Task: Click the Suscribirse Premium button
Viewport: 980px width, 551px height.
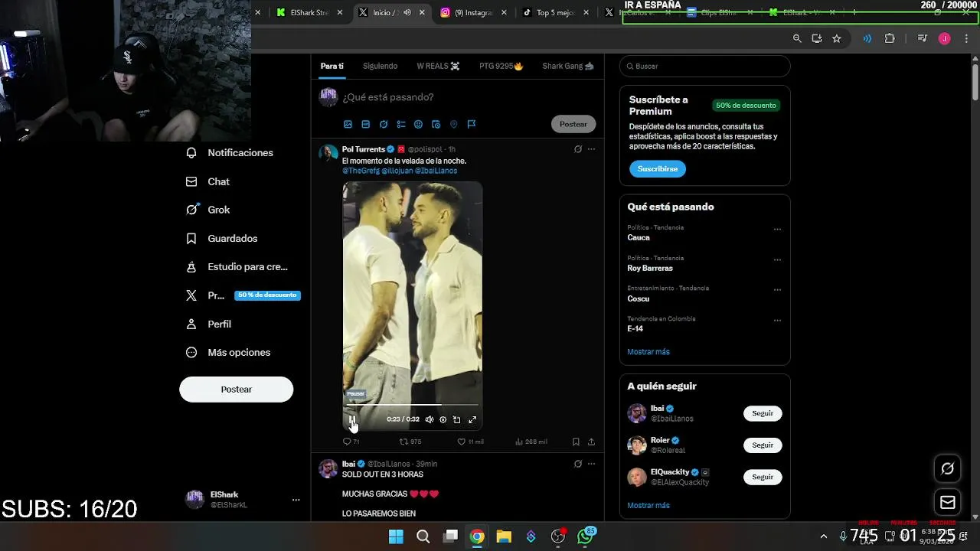Action: [658, 169]
